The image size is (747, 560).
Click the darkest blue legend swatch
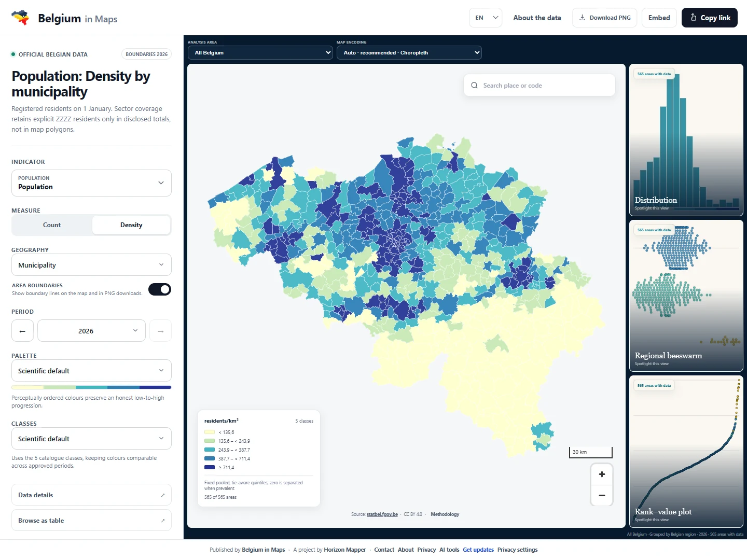pos(210,467)
